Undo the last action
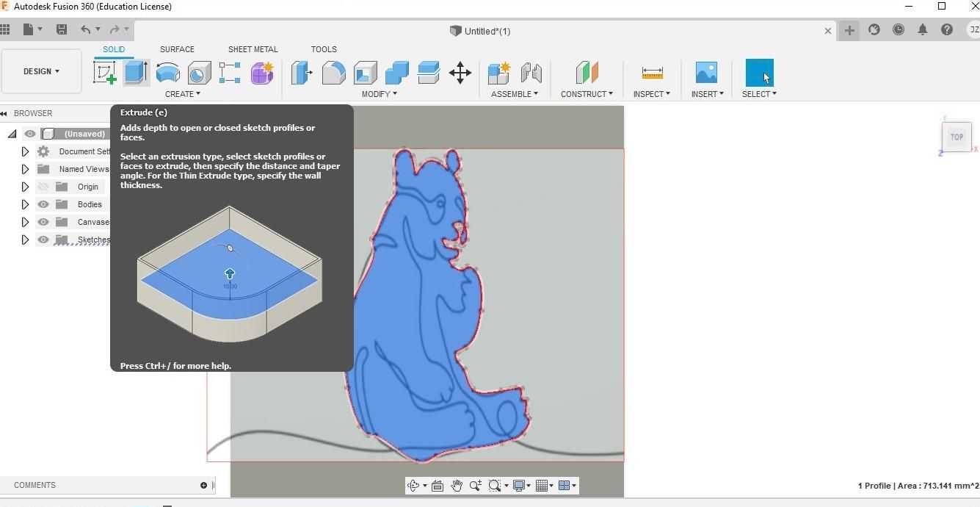 tap(86, 30)
